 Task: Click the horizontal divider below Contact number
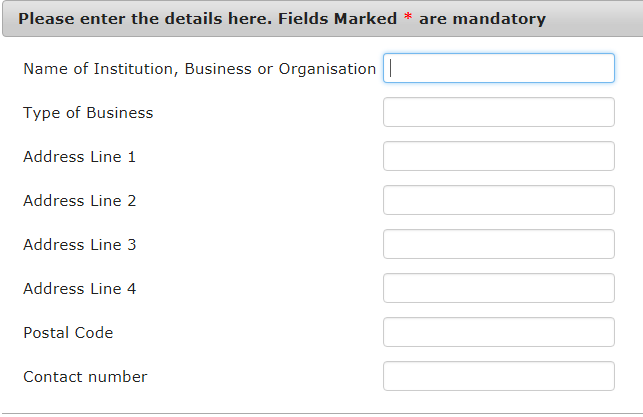pos(321,413)
